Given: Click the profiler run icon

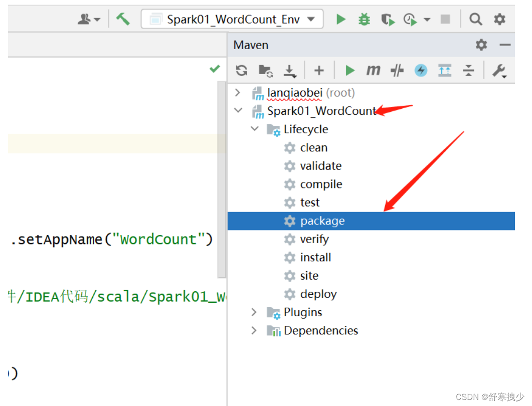Looking at the screenshot, I should [410, 20].
